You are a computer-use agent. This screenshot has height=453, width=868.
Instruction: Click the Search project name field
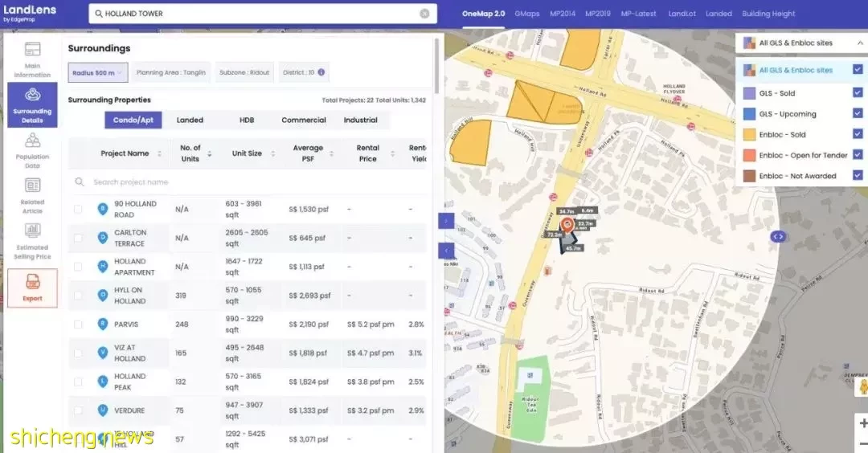248,182
